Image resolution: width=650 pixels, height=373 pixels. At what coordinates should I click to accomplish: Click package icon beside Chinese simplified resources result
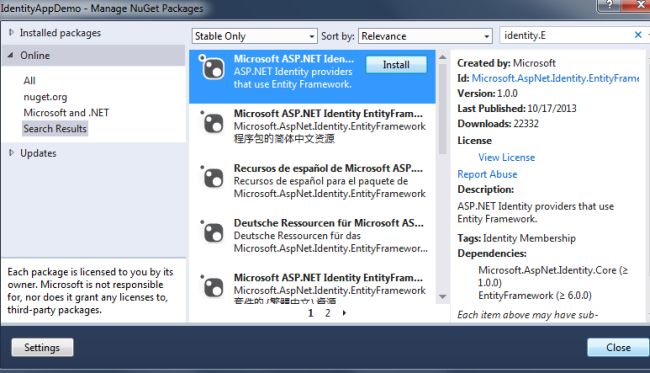[x=212, y=123]
